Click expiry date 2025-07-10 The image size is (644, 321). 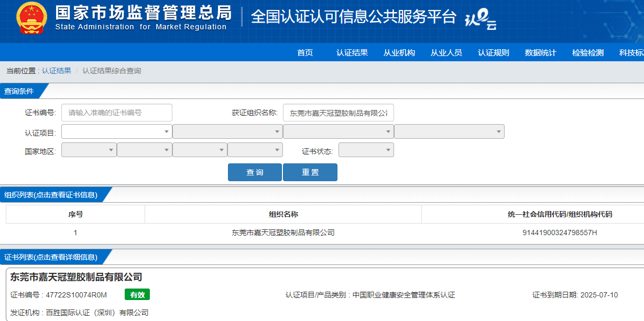click(599, 295)
